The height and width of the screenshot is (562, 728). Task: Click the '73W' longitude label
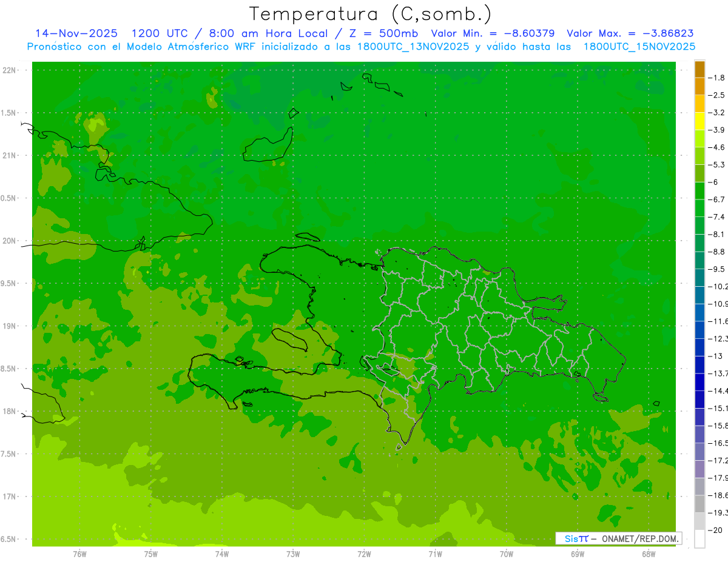click(293, 554)
